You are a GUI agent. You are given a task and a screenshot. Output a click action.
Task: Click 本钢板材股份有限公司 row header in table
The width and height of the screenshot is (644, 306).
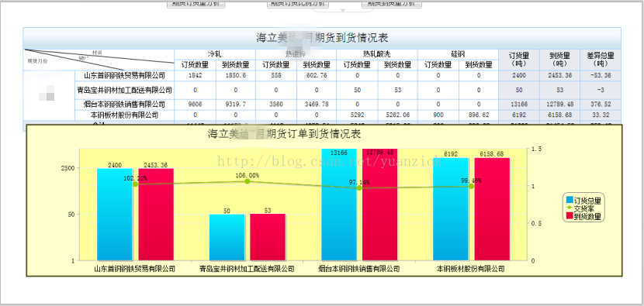(x=124, y=115)
